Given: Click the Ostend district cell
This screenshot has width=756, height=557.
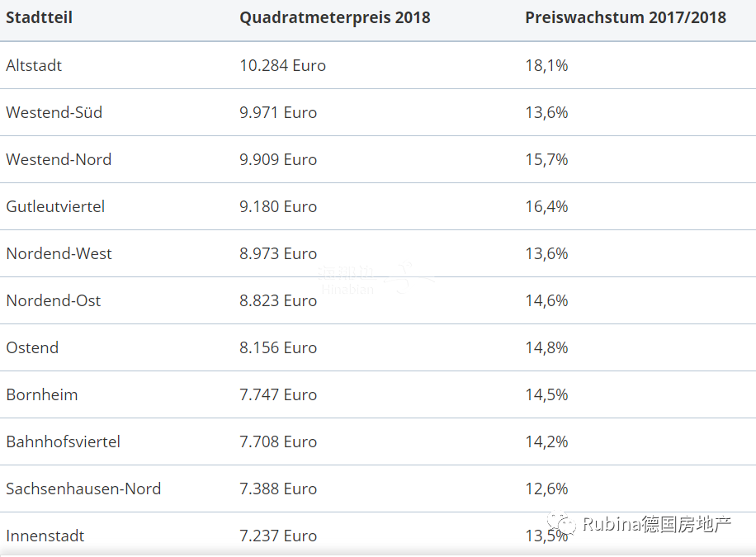Looking at the screenshot, I should pos(32,347).
